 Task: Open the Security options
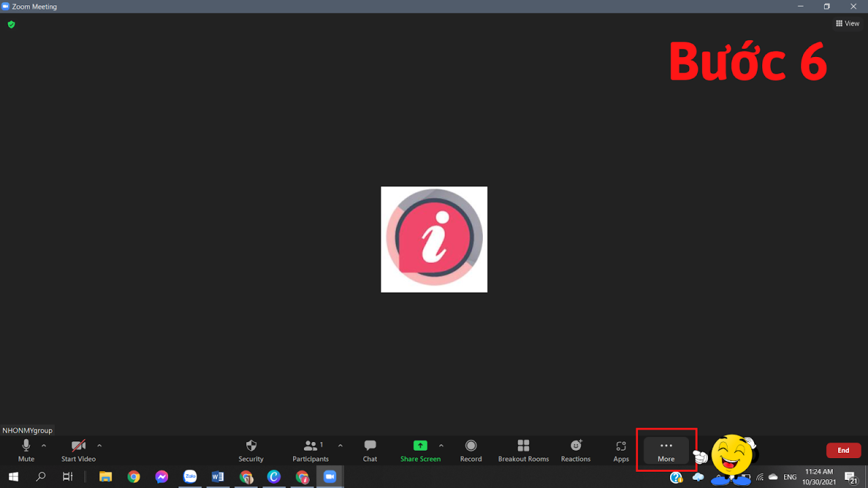250,449
